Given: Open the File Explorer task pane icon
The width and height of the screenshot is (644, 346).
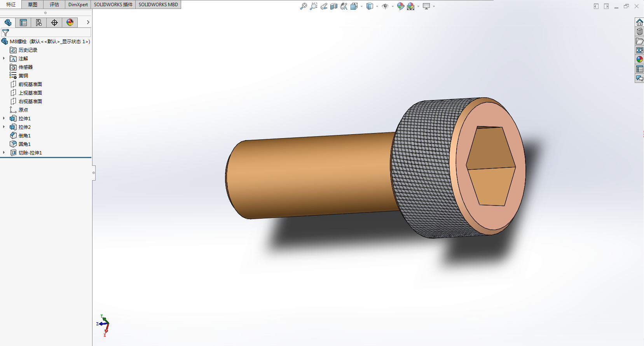Looking at the screenshot, I should 639,41.
